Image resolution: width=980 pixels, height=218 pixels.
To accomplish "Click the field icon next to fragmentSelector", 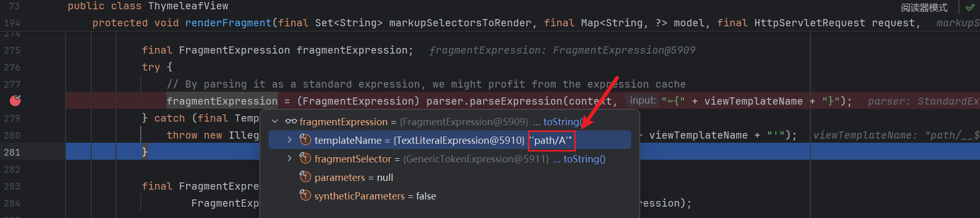I will (x=305, y=159).
